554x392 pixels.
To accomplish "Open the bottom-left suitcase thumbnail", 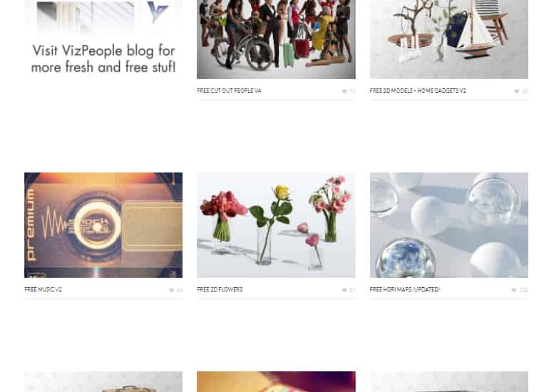I will [x=103, y=382].
